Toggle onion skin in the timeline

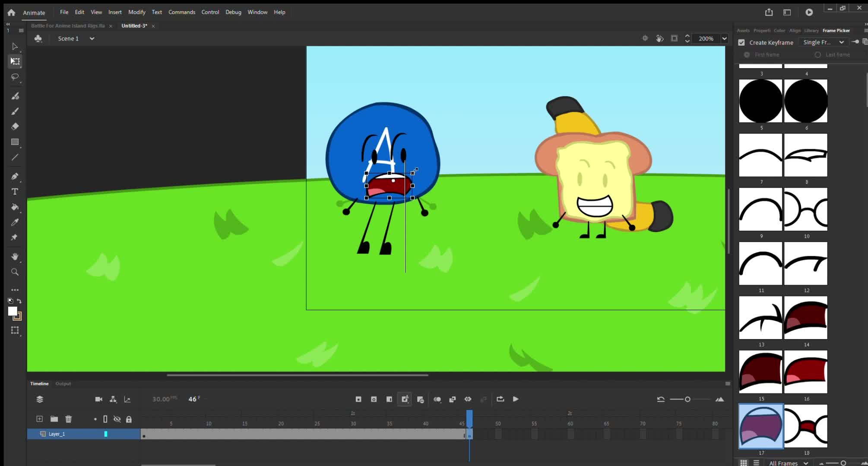[437, 399]
